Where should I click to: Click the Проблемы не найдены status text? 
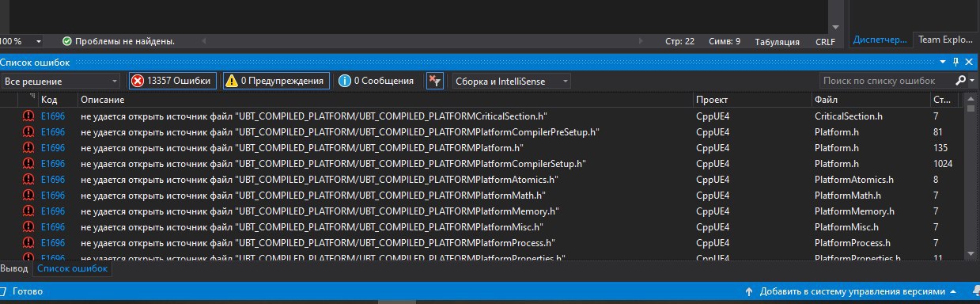(125, 41)
